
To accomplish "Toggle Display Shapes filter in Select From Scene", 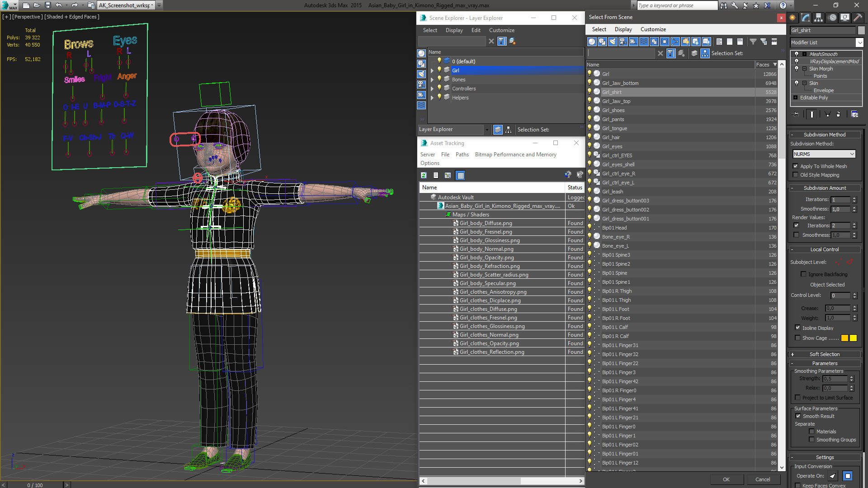I will point(602,42).
